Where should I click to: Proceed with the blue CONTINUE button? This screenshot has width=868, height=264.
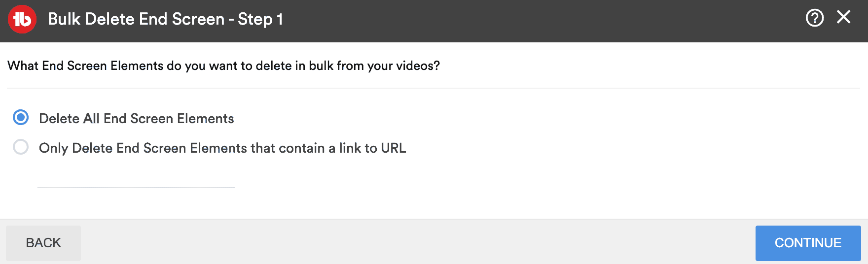pyautogui.click(x=808, y=243)
